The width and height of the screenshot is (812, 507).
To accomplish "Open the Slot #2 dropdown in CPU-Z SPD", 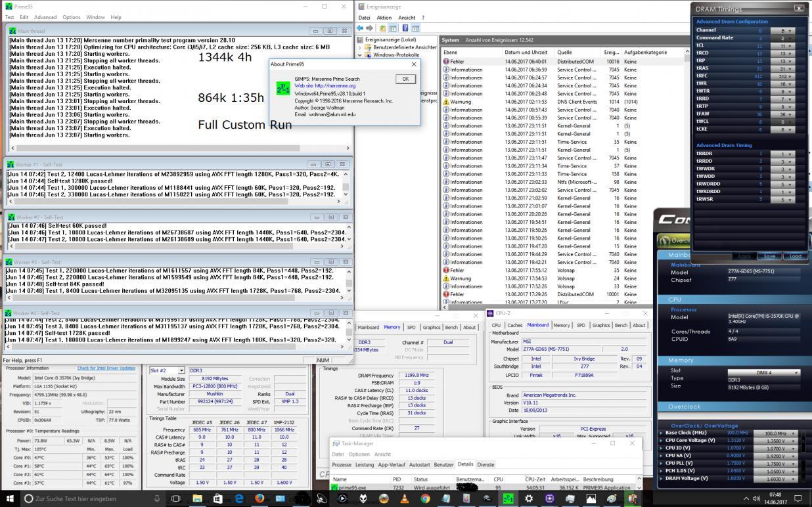I will [167, 370].
